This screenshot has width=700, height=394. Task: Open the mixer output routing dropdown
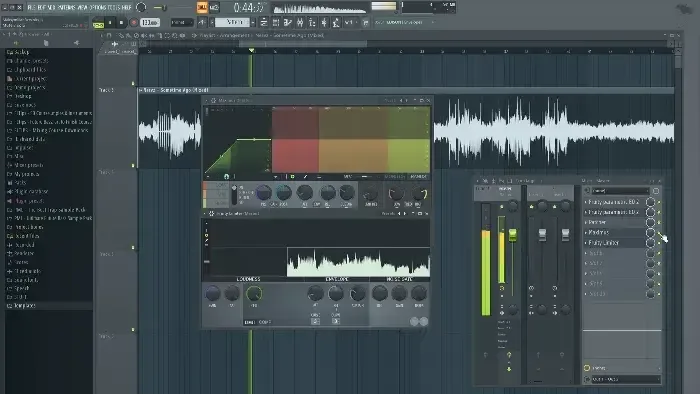[x=625, y=379]
